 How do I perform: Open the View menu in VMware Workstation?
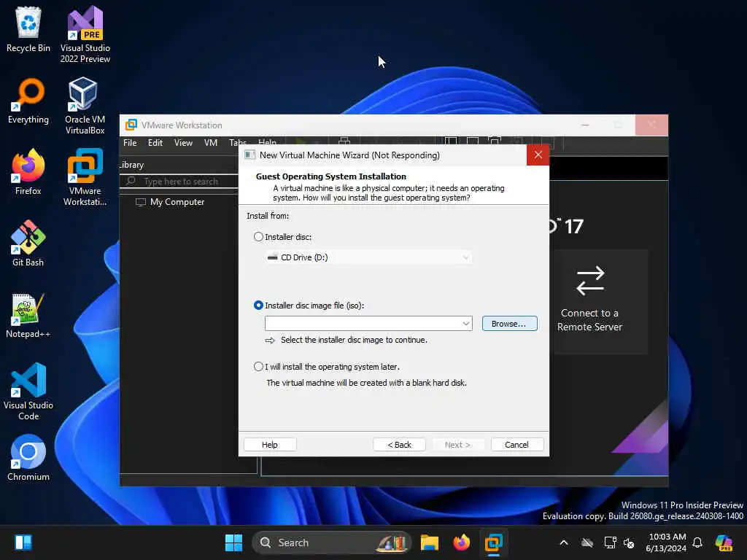(183, 143)
